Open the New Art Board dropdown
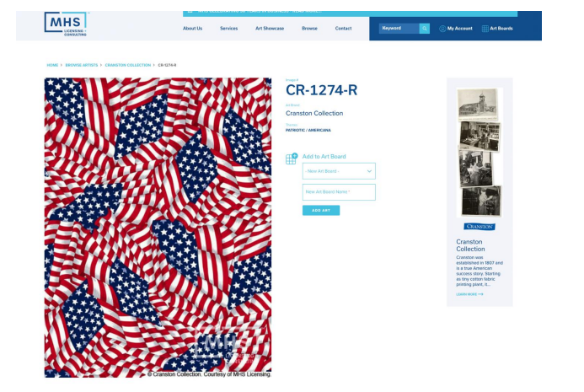 339,171
